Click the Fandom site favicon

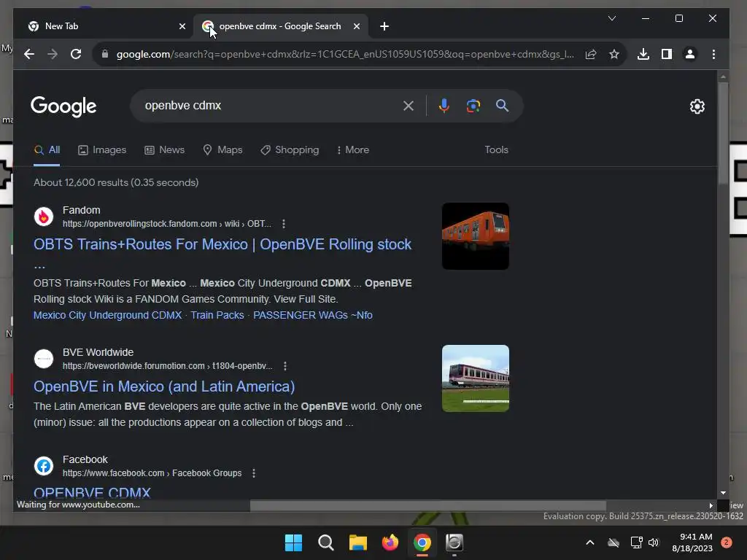coord(44,217)
